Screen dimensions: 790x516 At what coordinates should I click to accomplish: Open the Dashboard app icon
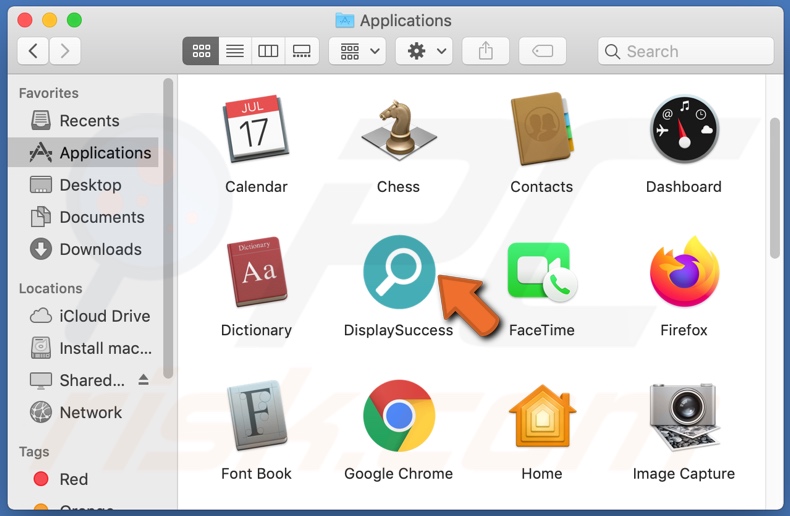click(684, 130)
